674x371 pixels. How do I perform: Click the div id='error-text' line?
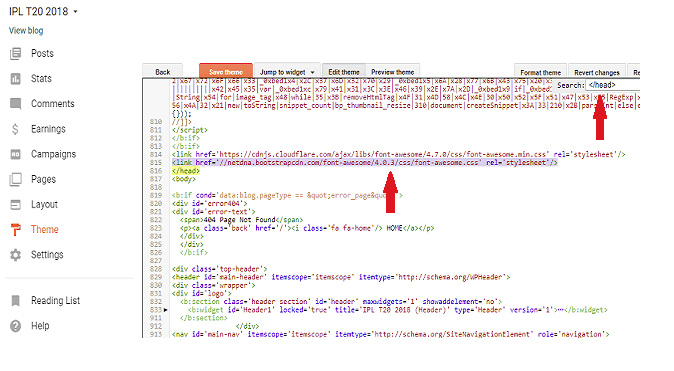213,212
